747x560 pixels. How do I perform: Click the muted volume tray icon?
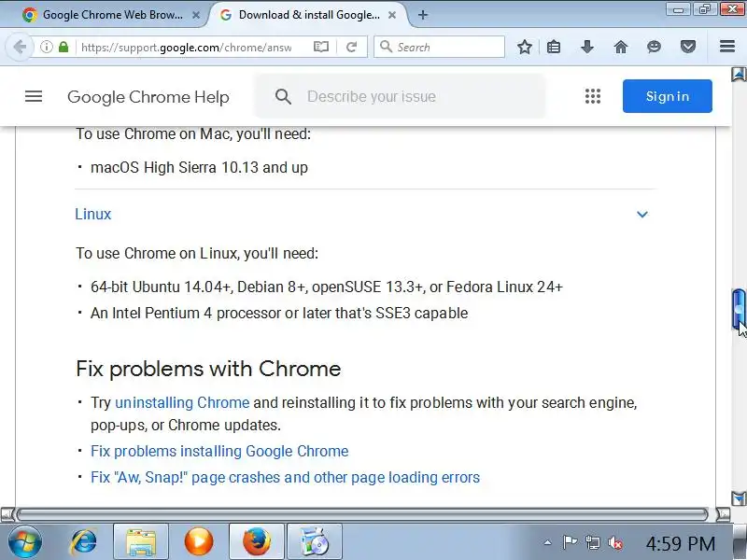[615, 542]
